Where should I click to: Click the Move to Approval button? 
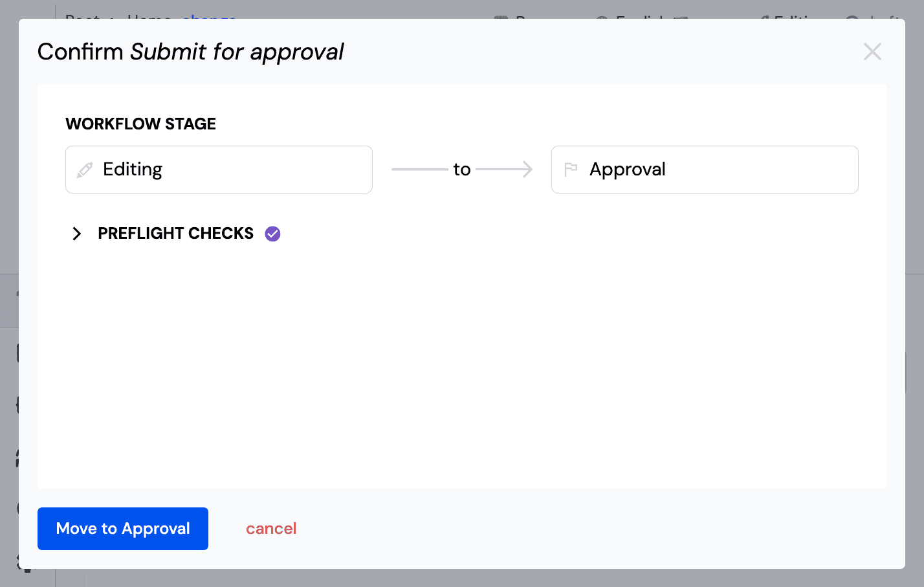(123, 529)
